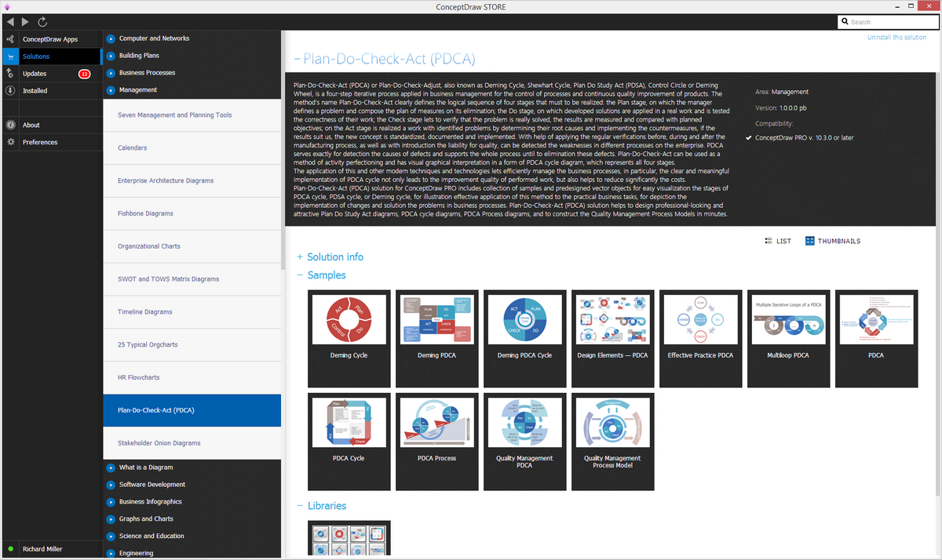Select the Solutions cart icon
Screen dimensions: 942x560
9,56
